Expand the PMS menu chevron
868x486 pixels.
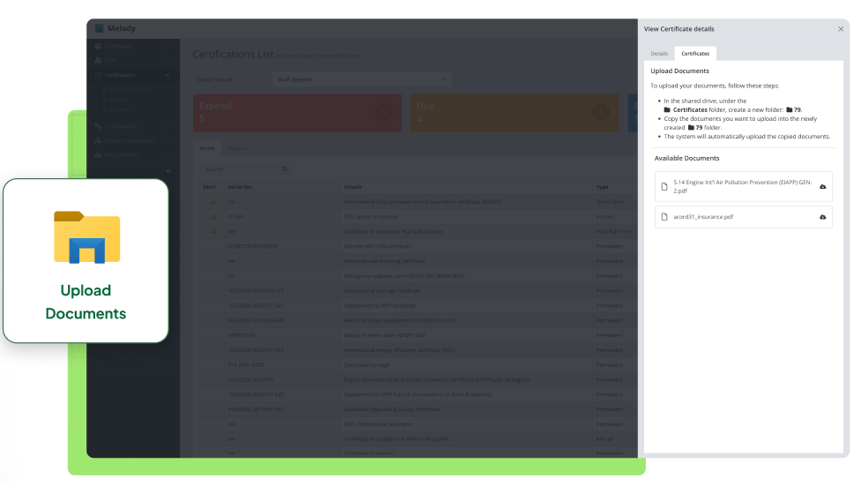point(167,60)
